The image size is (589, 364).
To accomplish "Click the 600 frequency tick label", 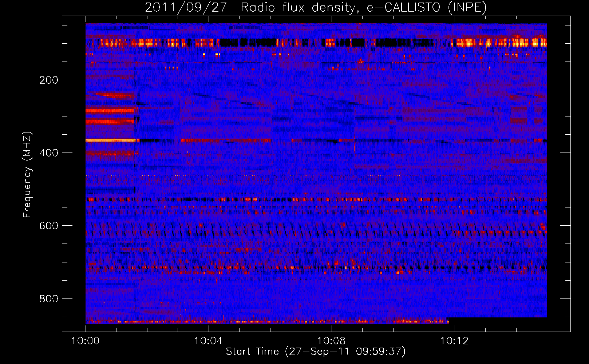I will coord(49,226).
